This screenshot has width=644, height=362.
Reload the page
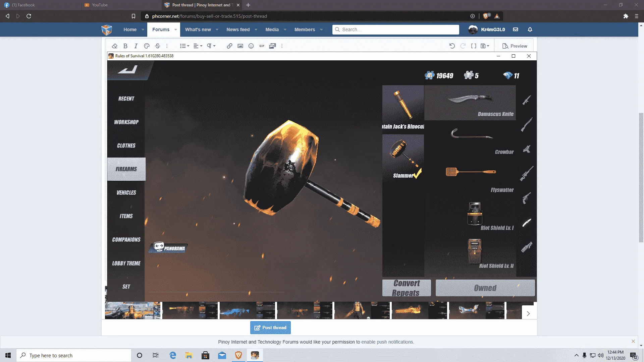pos(29,16)
